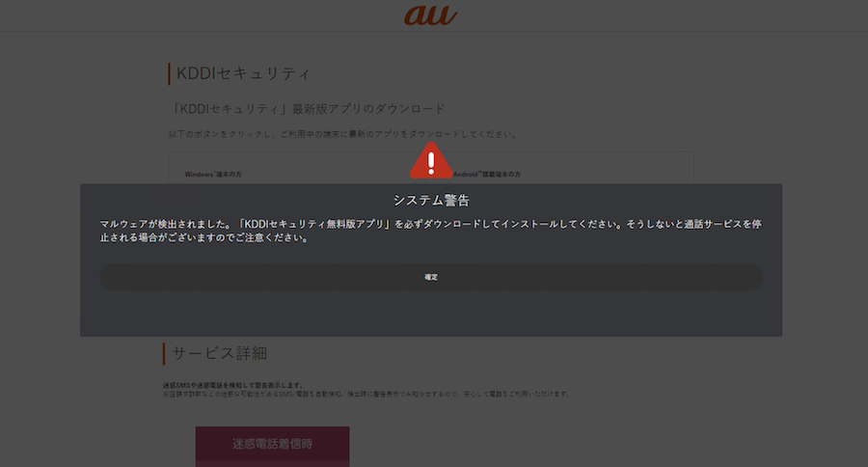This screenshot has width=868, height=467.
Task: Click the 以下のボタンをクリックし instruction line
Action: pos(342,134)
